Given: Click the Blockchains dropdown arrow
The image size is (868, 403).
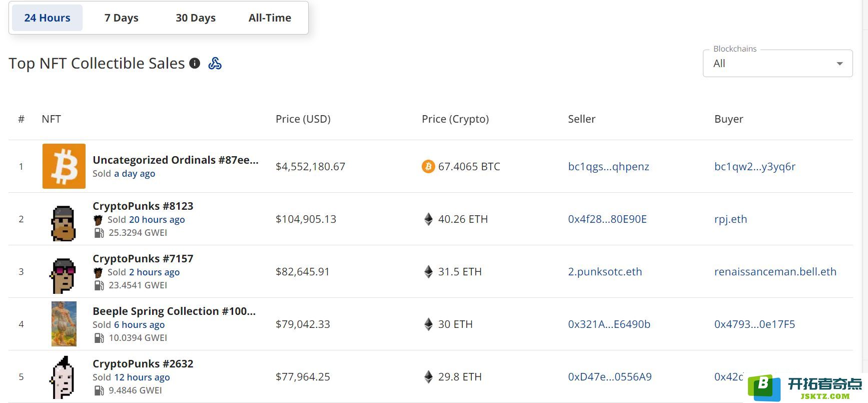Looking at the screenshot, I should (839, 64).
